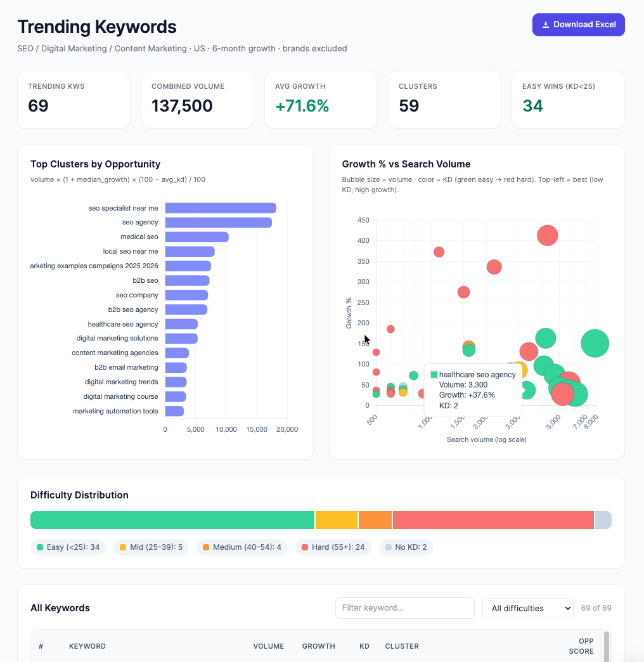Open the All difficulties dropdown

click(x=527, y=607)
